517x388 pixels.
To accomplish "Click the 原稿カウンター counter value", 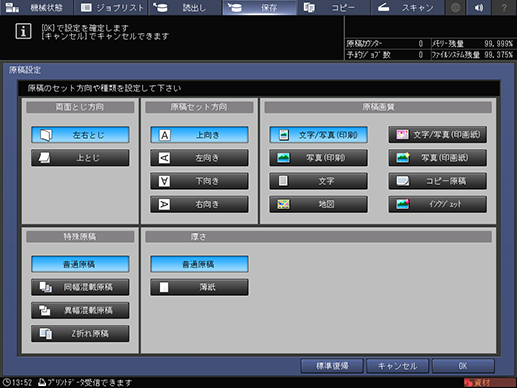I will click(421, 44).
